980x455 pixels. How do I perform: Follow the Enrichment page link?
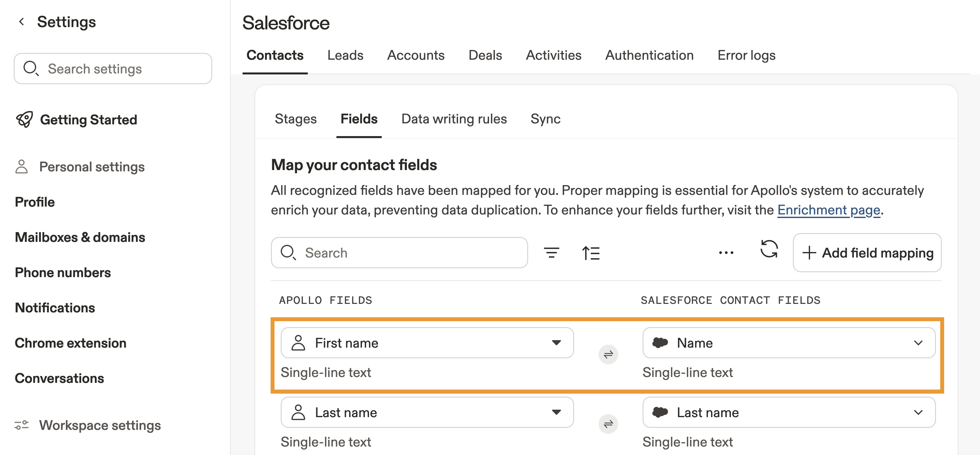click(829, 210)
